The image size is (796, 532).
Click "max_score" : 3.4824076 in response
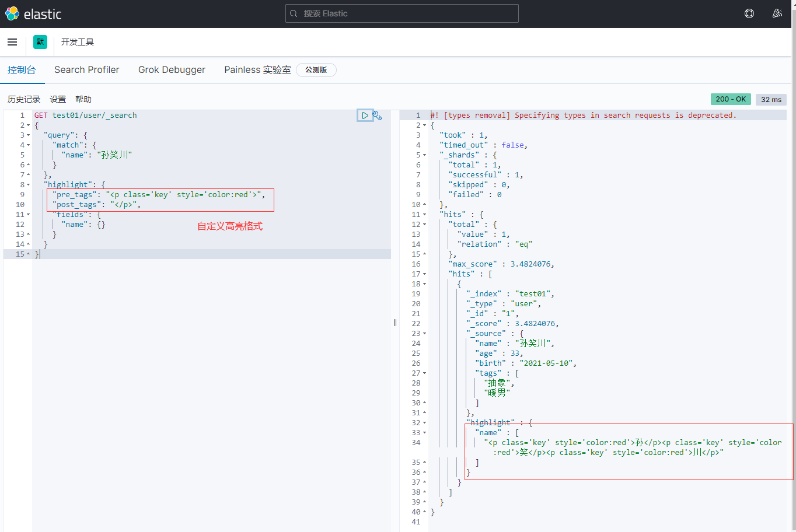[501, 264]
